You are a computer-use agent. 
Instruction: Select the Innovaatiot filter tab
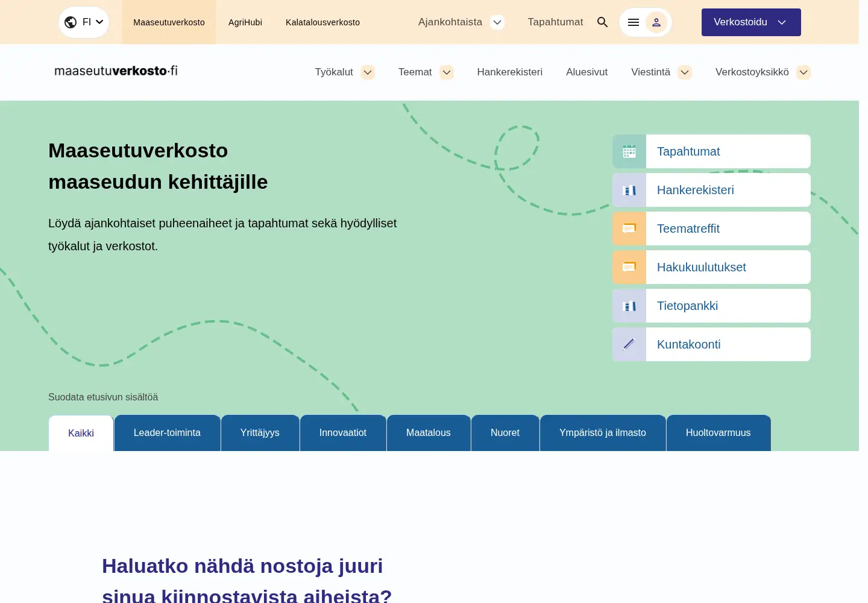tap(343, 433)
